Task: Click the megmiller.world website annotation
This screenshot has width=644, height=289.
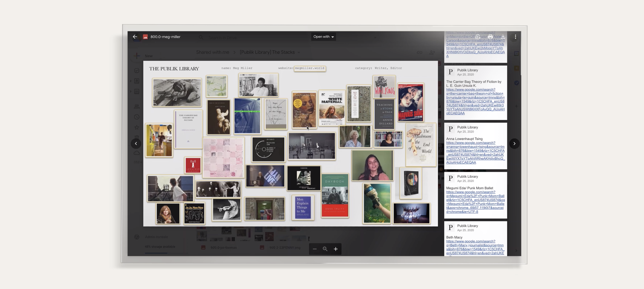Action: tap(309, 68)
